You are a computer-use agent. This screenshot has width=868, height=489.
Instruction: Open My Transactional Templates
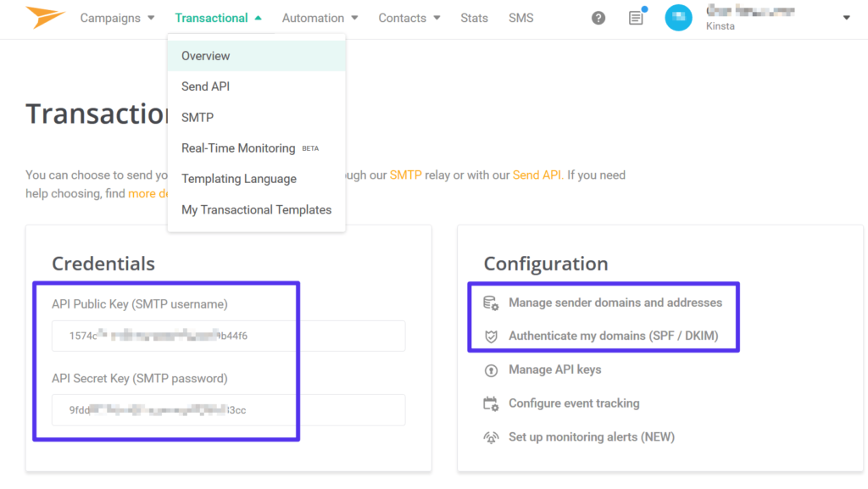[x=256, y=209]
